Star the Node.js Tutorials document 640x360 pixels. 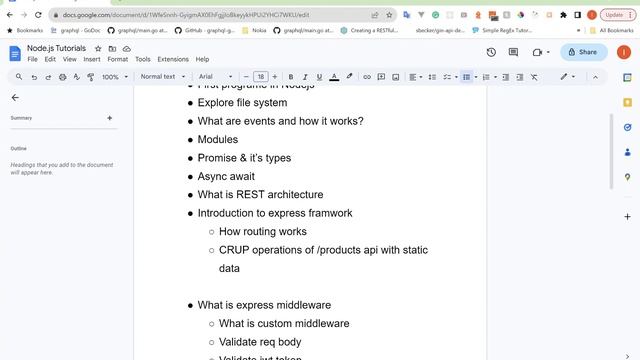coord(98,49)
